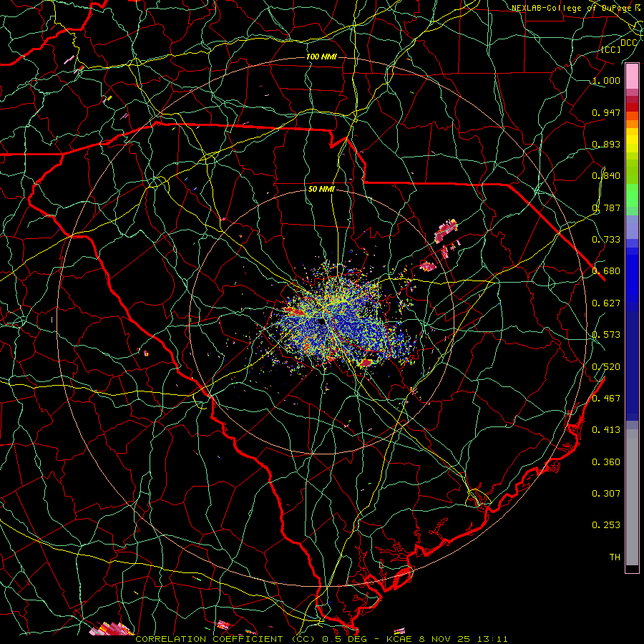This screenshot has height=644, width=644.
Task: Click the TH label at legend bottom
Action: (x=615, y=557)
